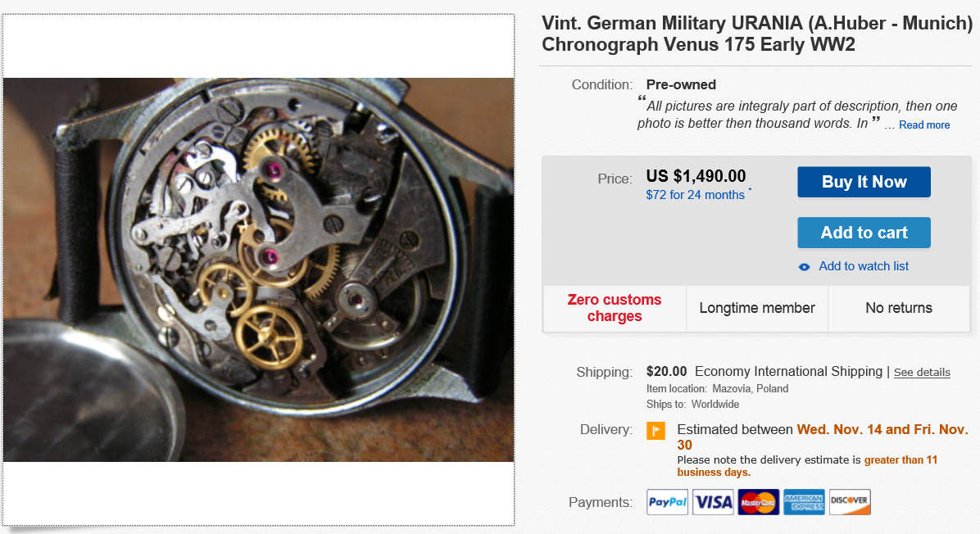
Task: Click the American Express icon
Action: [804, 501]
